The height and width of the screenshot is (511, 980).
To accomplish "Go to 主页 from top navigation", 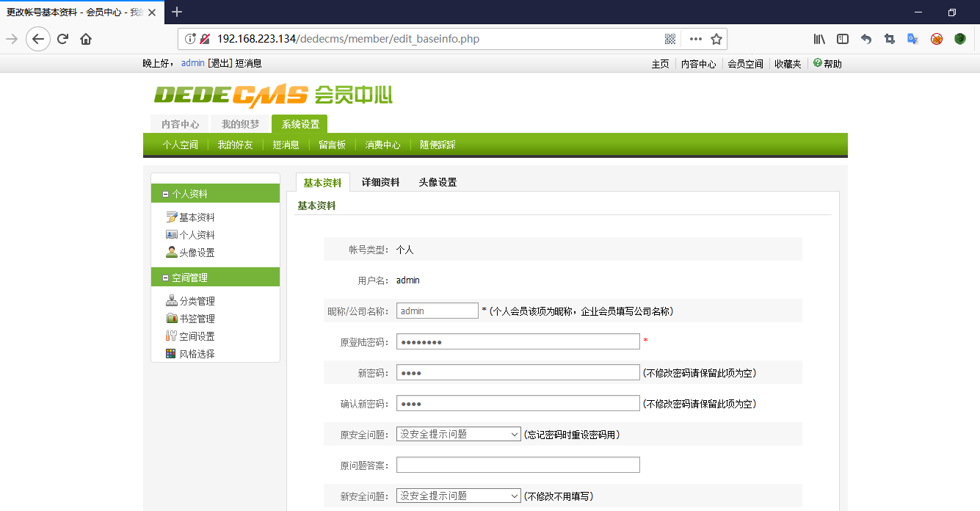I will point(661,64).
